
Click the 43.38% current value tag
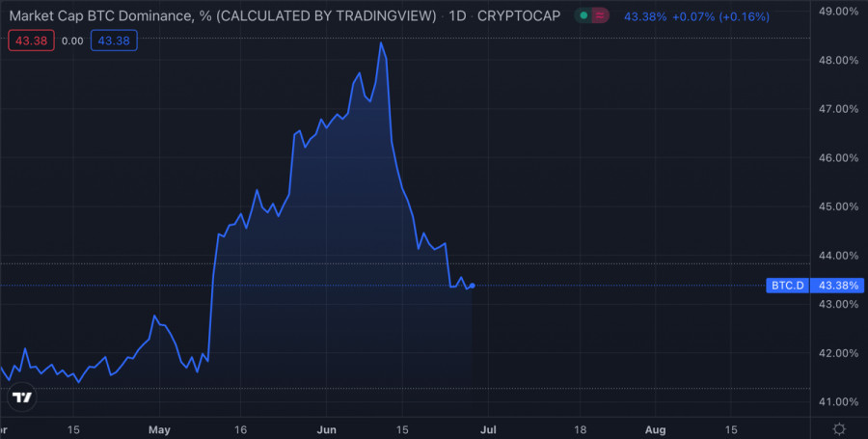[x=839, y=286]
